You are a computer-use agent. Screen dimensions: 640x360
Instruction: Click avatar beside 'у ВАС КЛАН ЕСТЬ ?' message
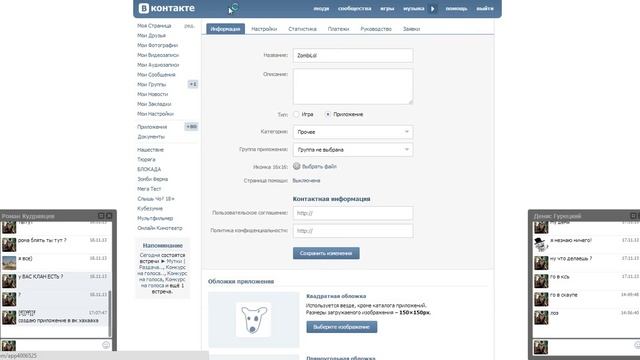click(9, 281)
